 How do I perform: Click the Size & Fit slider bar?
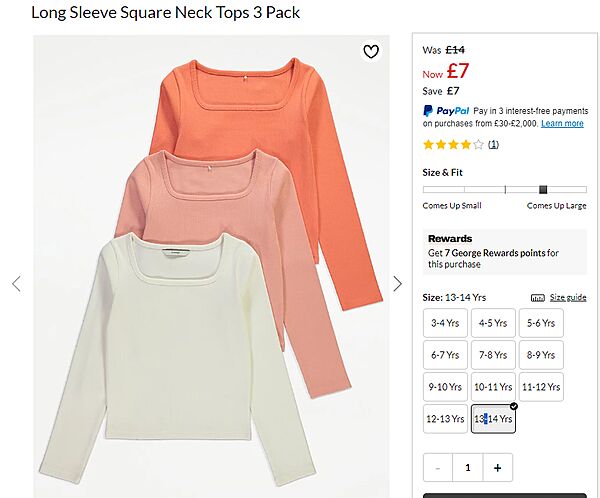click(x=504, y=189)
